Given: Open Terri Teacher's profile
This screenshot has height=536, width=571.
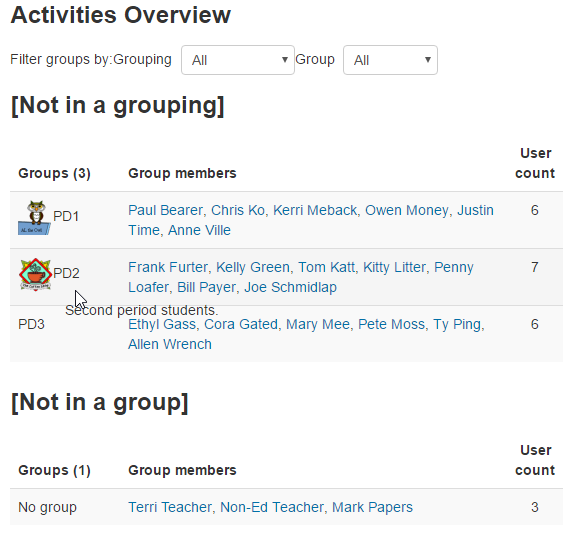Looking at the screenshot, I should point(170,507).
